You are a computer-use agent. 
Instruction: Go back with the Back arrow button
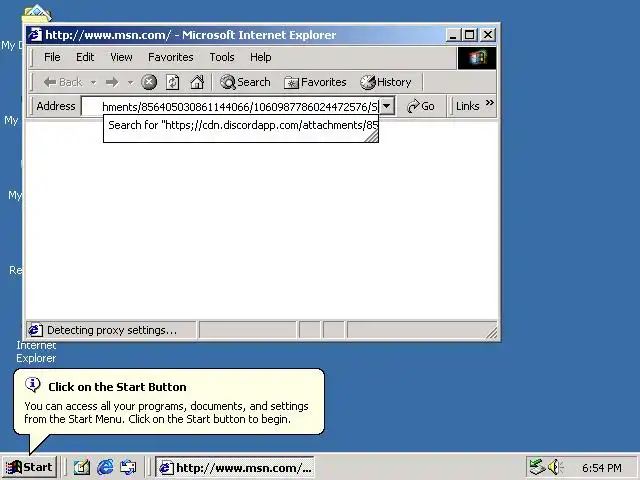point(63,82)
